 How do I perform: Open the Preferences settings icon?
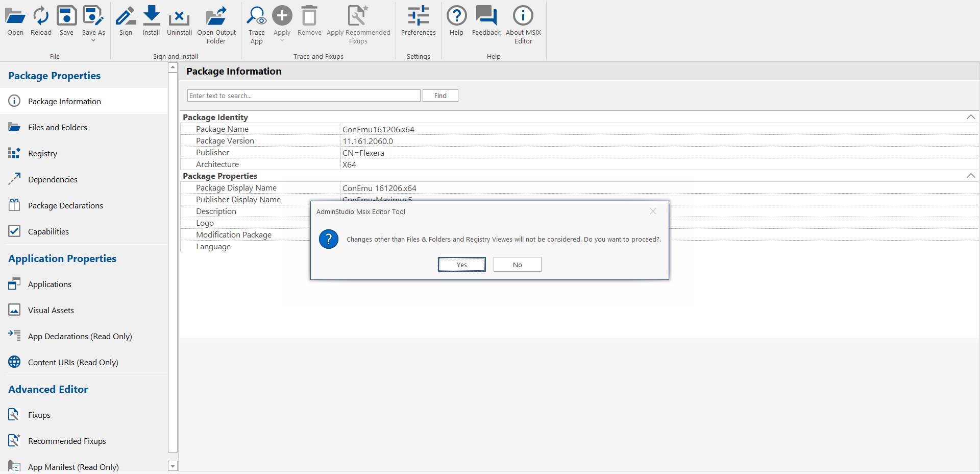(x=418, y=16)
